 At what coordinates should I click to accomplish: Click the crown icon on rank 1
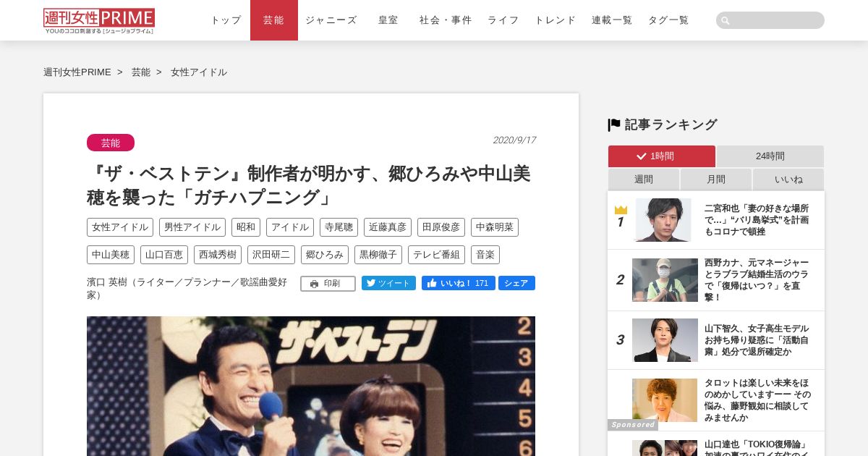[621, 210]
